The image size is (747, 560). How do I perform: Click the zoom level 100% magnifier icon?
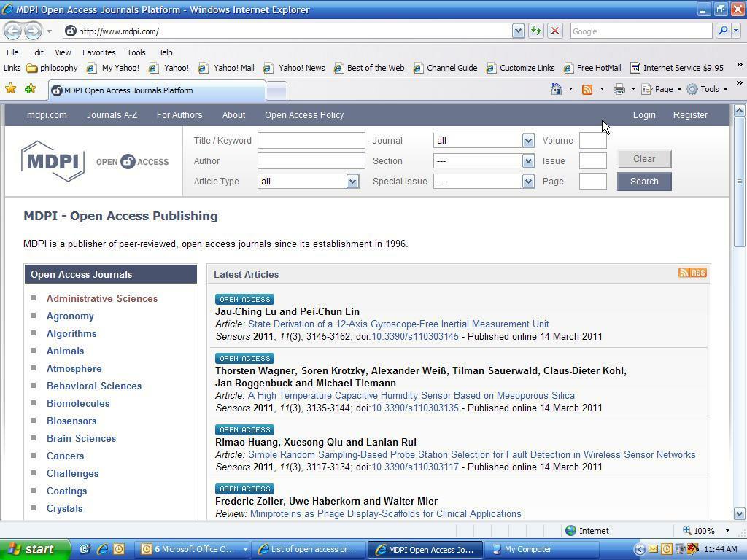click(687, 531)
